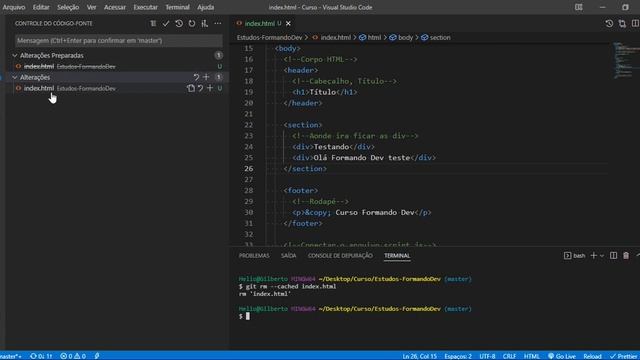
Task: Select the bash terminal profile label
Action: [575, 256]
